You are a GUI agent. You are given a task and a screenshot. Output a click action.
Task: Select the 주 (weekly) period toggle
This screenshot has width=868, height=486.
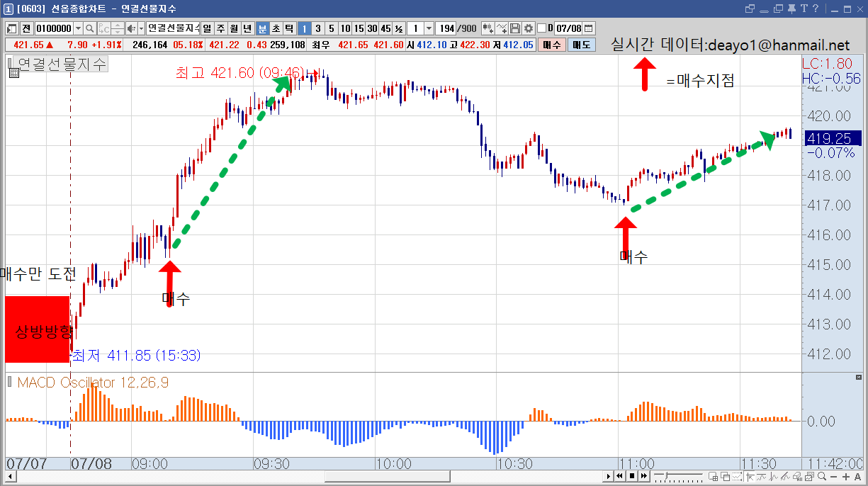[x=221, y=28]
